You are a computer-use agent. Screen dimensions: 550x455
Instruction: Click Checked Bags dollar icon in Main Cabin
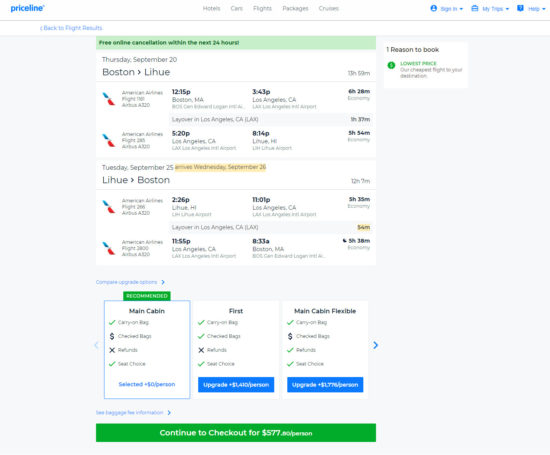click(112, 336)
